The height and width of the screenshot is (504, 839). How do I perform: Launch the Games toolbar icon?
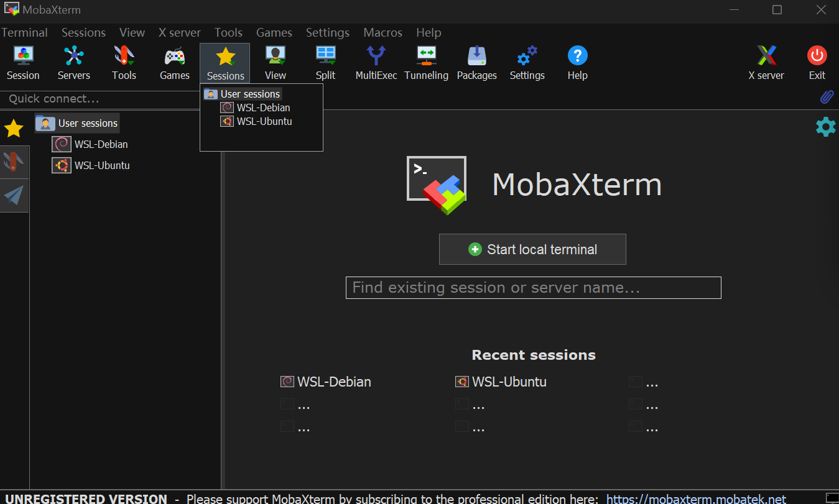pyautogui.click(x=174, y=62)
